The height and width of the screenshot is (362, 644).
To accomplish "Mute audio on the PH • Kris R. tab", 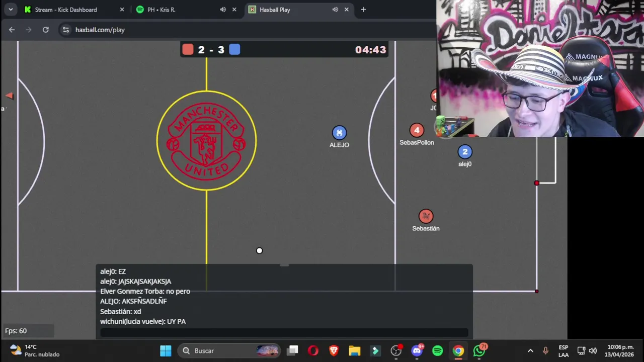I will point(223,10).
